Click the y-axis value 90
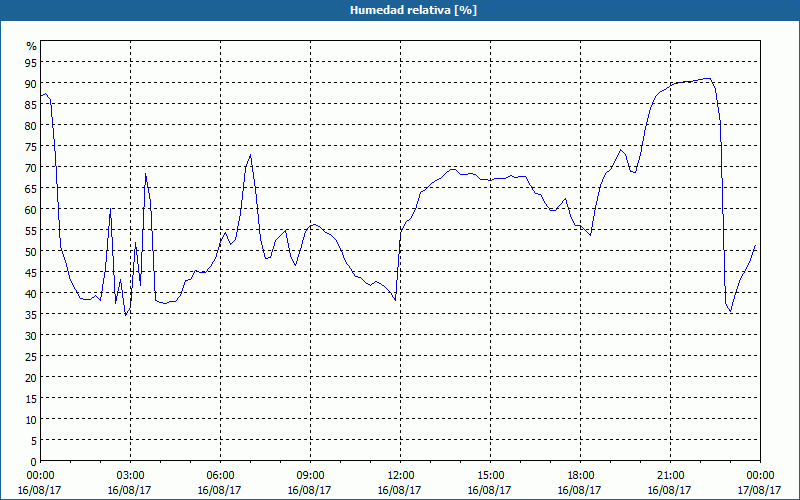Viewport: 800px width, 500px height. [31, 84]
